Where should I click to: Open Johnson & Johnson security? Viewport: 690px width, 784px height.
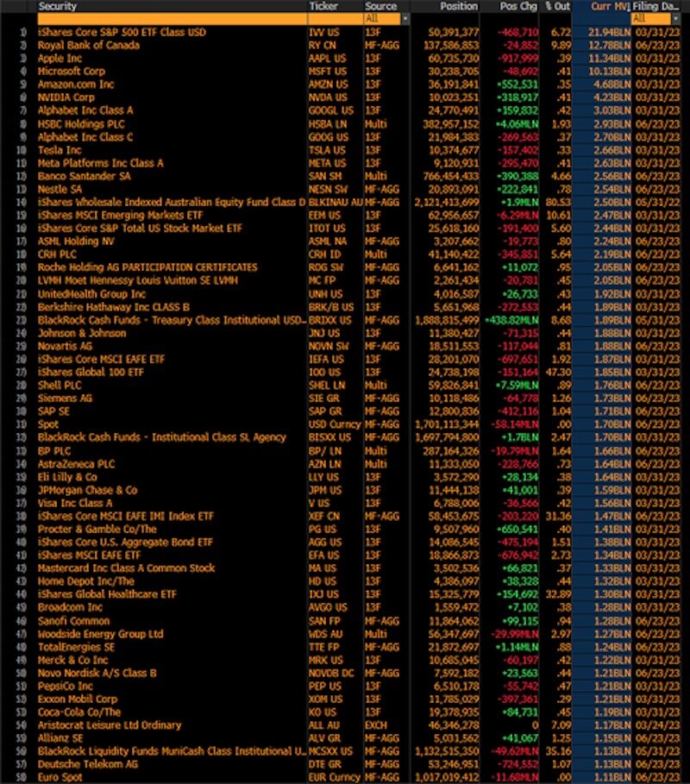(x=82, y=333)
